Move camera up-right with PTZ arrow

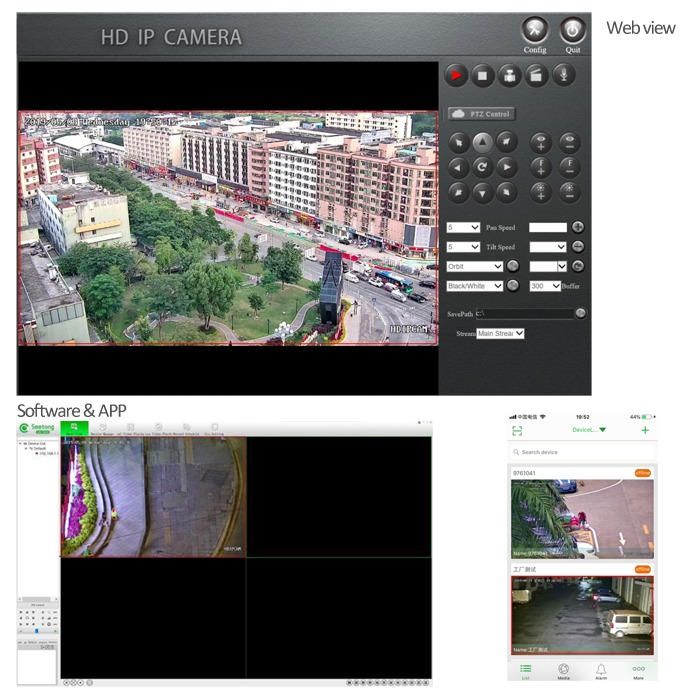[x=507, y=142]
